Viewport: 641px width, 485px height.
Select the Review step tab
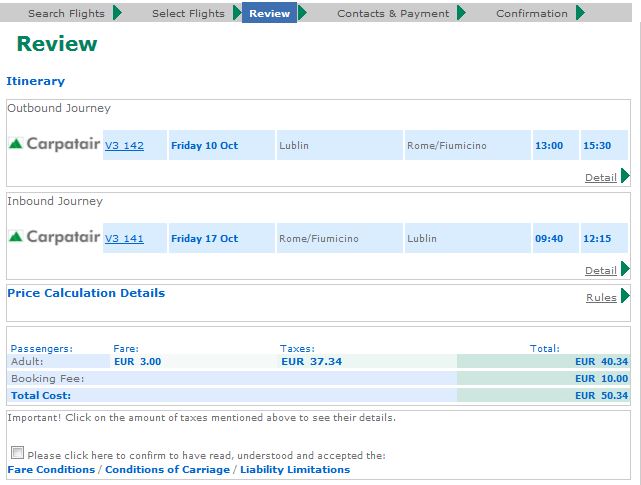click(x=269, y=13)
